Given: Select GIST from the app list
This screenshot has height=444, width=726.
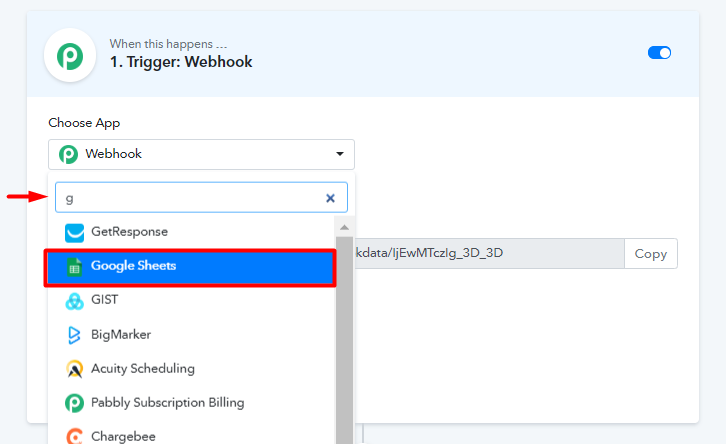Looking at the screenshot, I should point(191,300).
